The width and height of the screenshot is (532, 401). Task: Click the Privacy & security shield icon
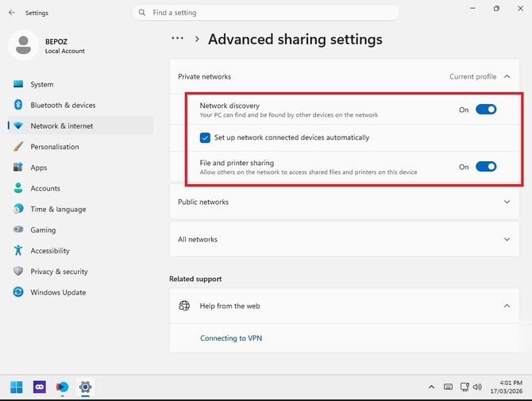pyautogui.click(x=18, y=271)
